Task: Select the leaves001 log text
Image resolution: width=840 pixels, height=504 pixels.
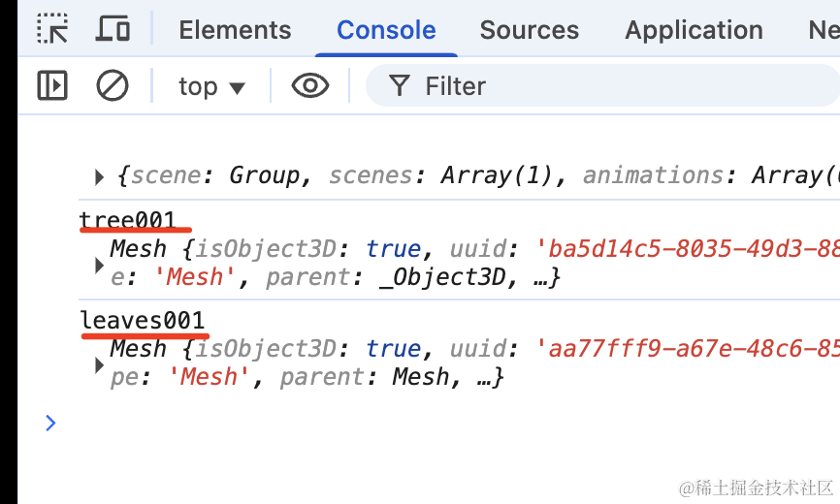Action: (143, 320)
